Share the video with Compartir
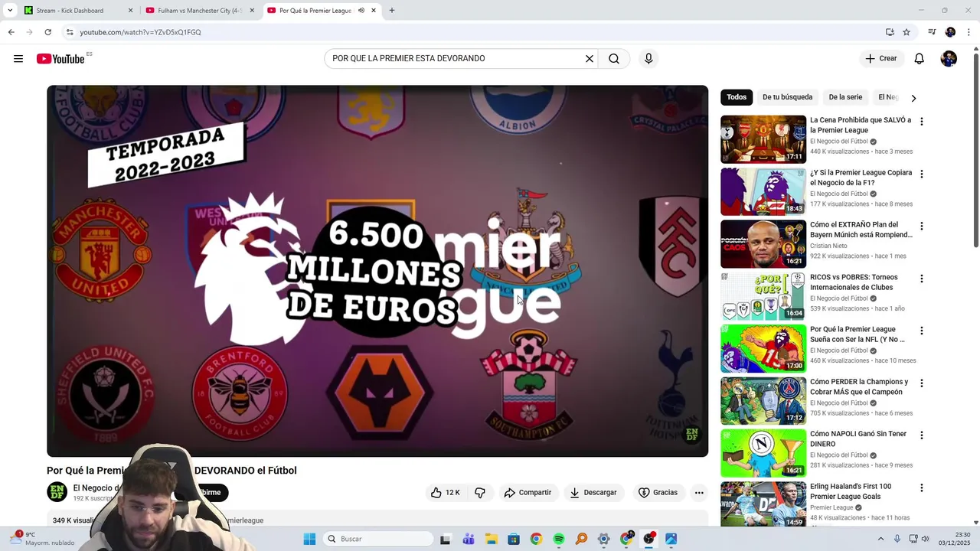The image size is (980, 551). click(x=528, y=493)
